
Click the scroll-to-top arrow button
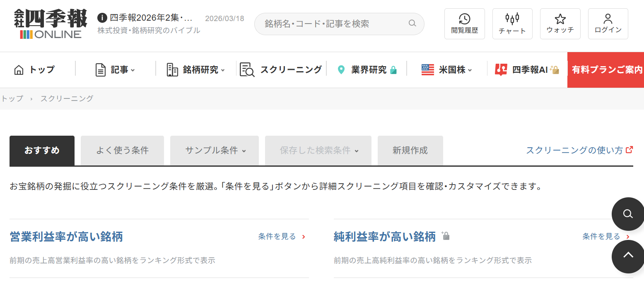[627, 256]
